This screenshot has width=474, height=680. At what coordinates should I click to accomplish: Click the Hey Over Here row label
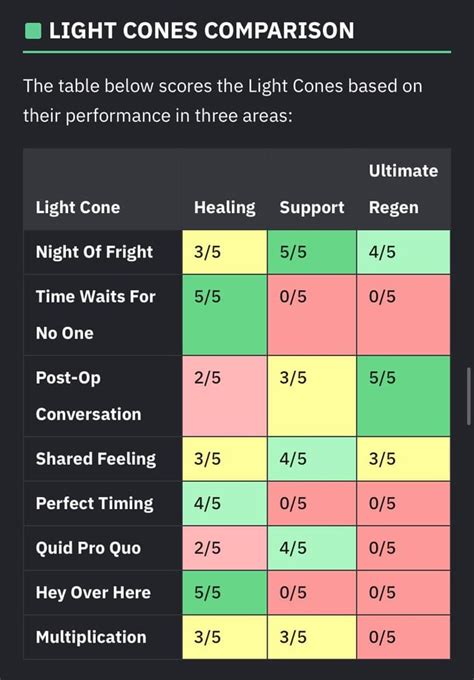click(x=93, y=592)
